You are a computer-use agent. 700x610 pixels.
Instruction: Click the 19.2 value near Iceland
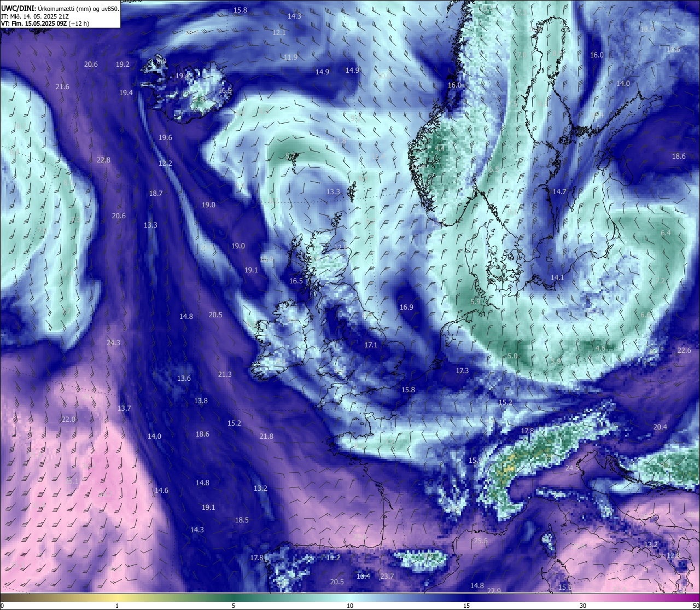point(122,65)
